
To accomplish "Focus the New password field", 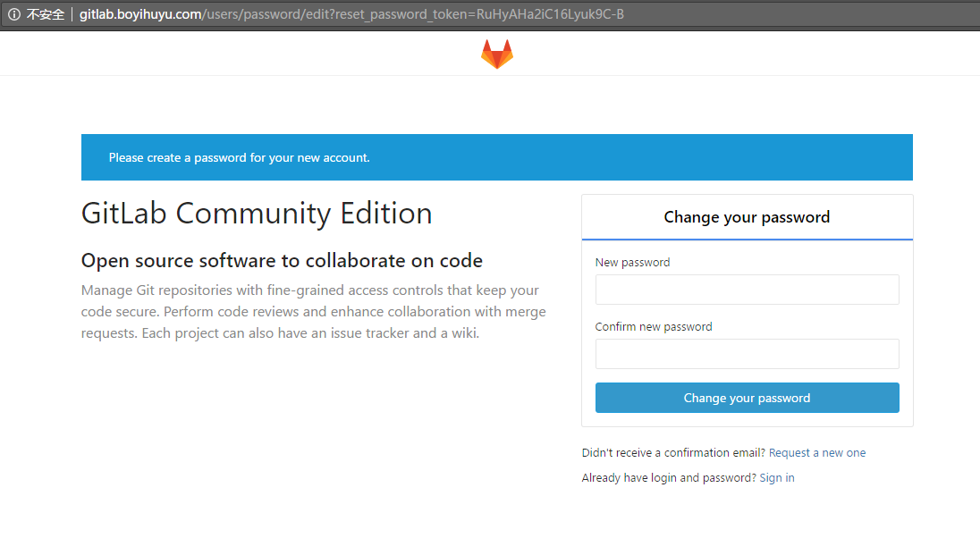I will coord(747,290).
